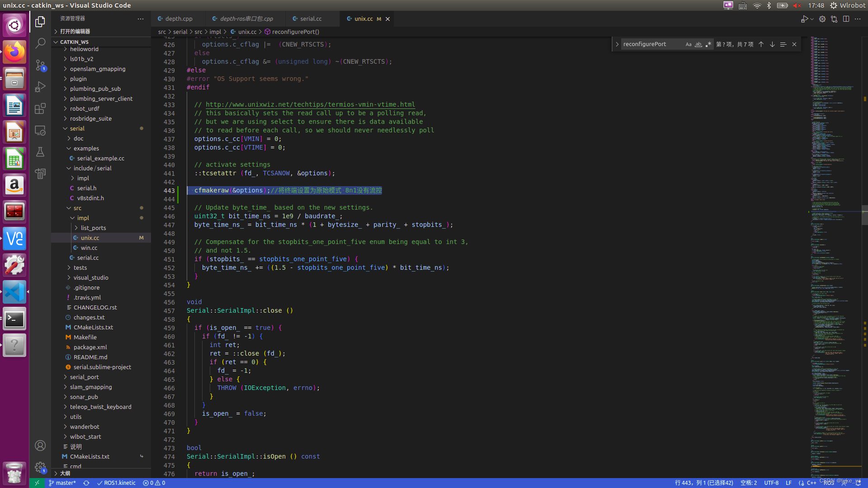Open the Manage gear icon

[x=40, y=467]
